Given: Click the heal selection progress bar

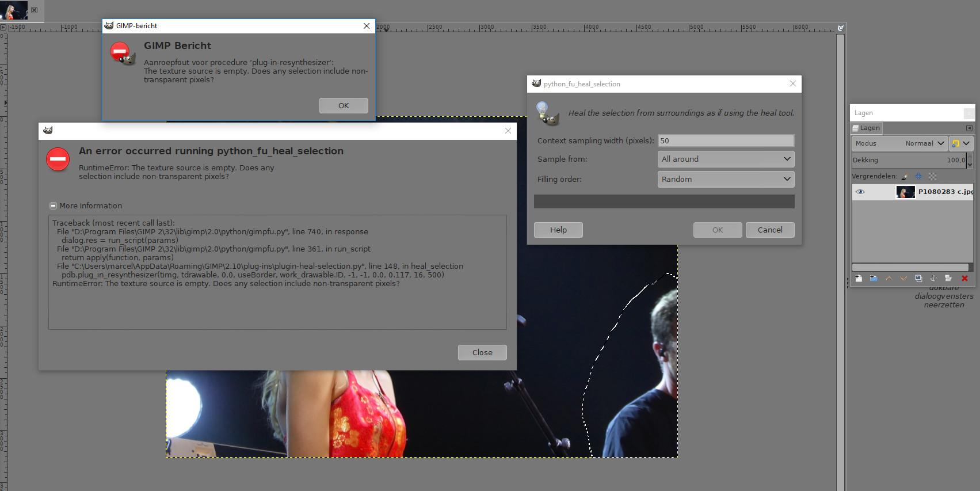Looking at the screenshot, I should pos(664,201).
